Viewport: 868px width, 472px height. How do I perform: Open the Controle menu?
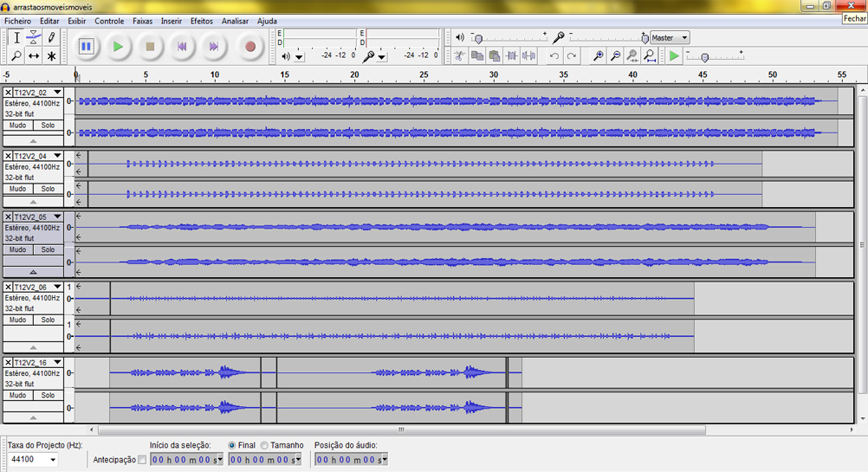[x=109, y=21]
